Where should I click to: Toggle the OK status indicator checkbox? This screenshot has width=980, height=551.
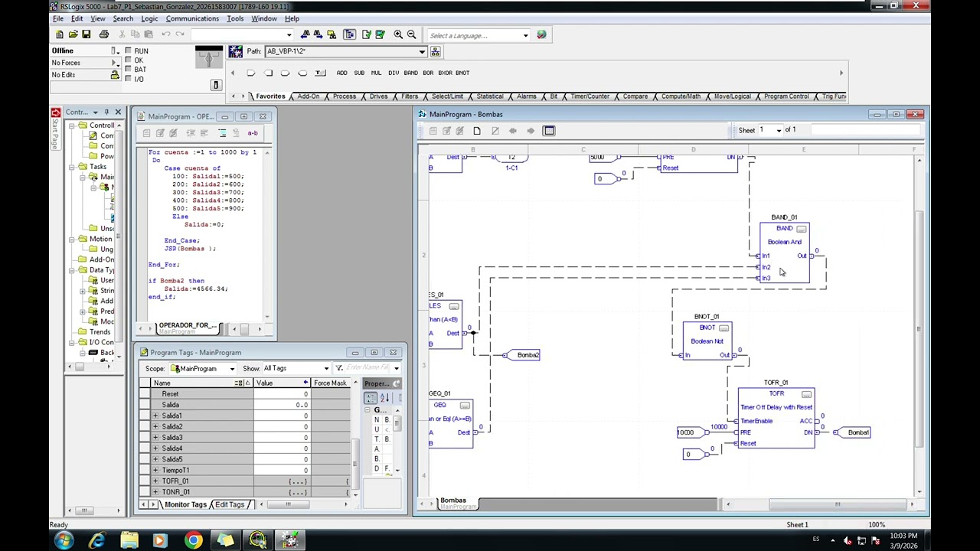(x=128, y=60)
